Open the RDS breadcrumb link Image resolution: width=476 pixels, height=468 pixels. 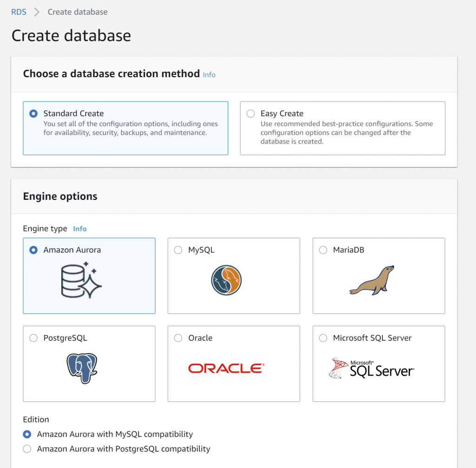19,12
